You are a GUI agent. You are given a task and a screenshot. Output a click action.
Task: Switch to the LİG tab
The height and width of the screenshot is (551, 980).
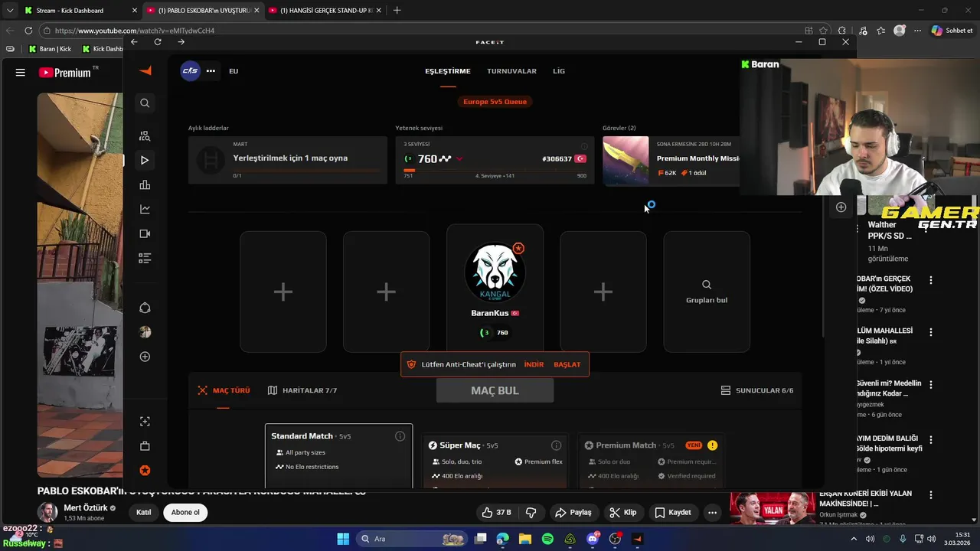559,71
